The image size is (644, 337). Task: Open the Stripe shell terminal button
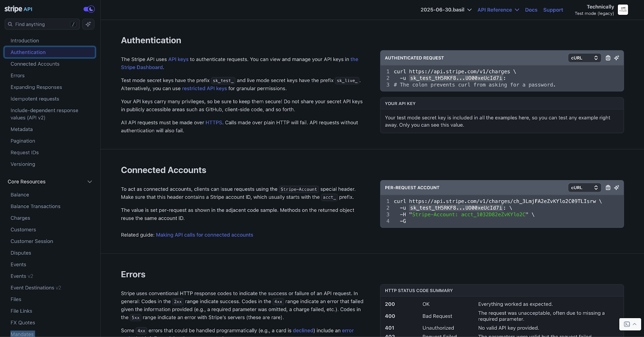click(630, 324)
